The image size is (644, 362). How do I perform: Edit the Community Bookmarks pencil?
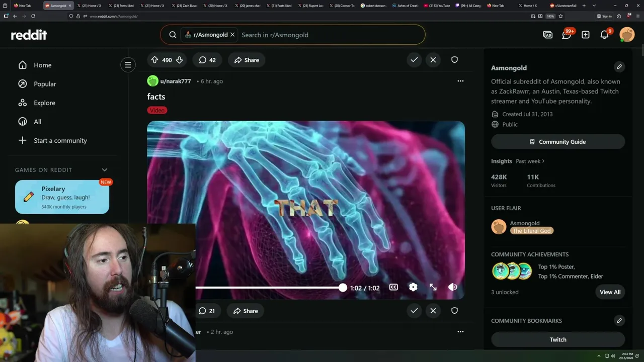click(619, 320)
